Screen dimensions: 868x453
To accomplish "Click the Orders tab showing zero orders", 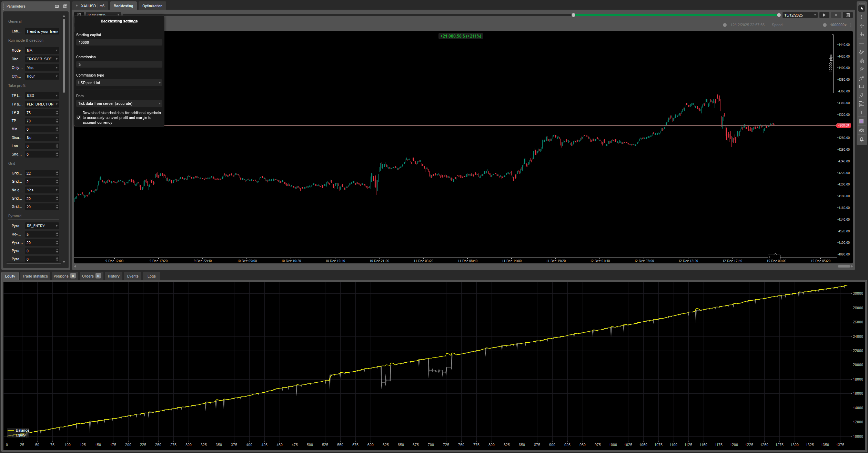I will click(91, 276).
